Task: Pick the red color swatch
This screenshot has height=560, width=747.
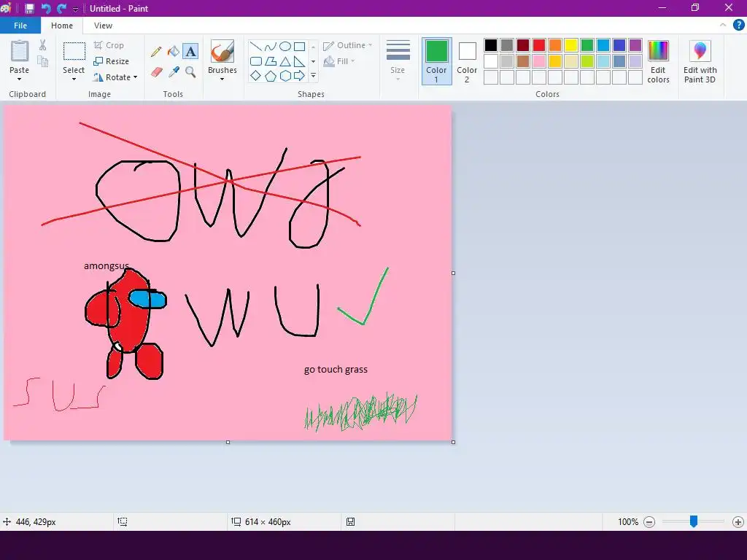Action: pos(539,45)
